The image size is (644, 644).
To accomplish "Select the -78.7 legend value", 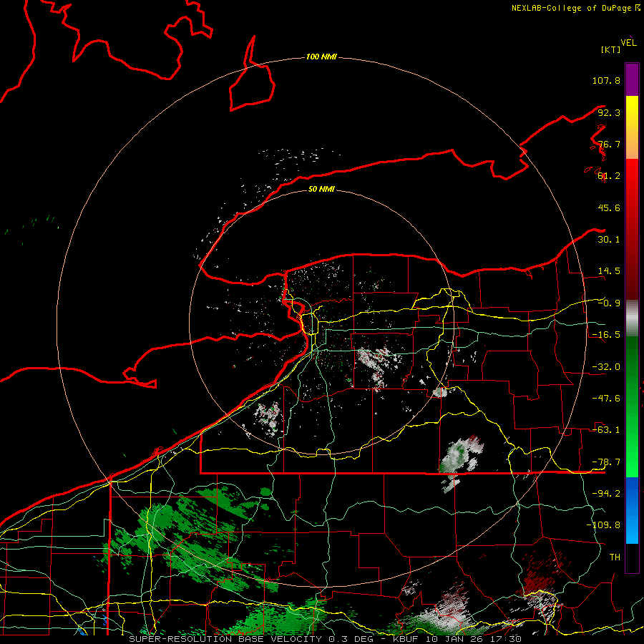I will pyautogui.click(x=606, y=462).
